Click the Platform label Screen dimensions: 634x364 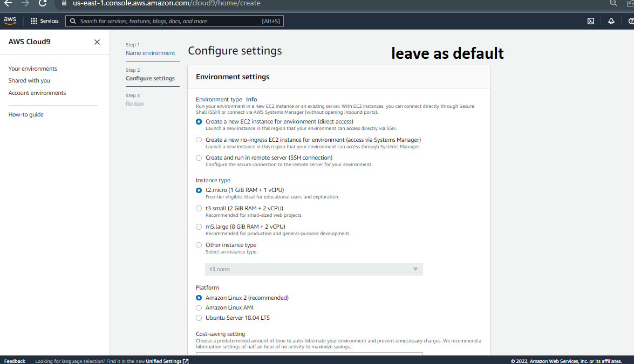point(207,287)
